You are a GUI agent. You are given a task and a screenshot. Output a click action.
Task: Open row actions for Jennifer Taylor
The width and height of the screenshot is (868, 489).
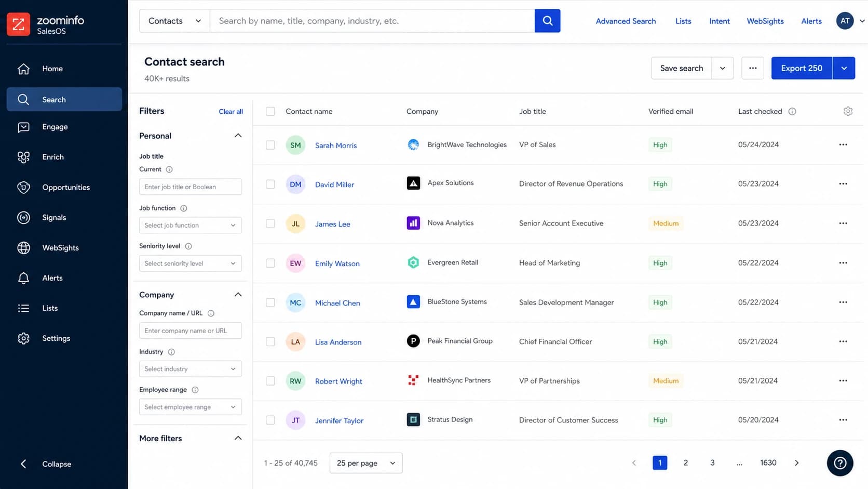tap(843, 420)
